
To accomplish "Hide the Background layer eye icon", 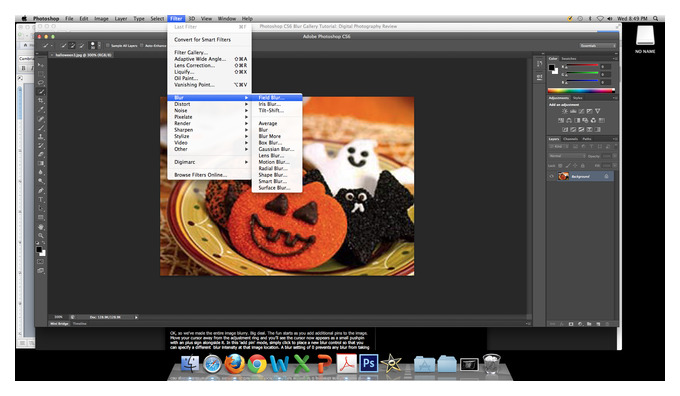I will click(x=552, y=176).
